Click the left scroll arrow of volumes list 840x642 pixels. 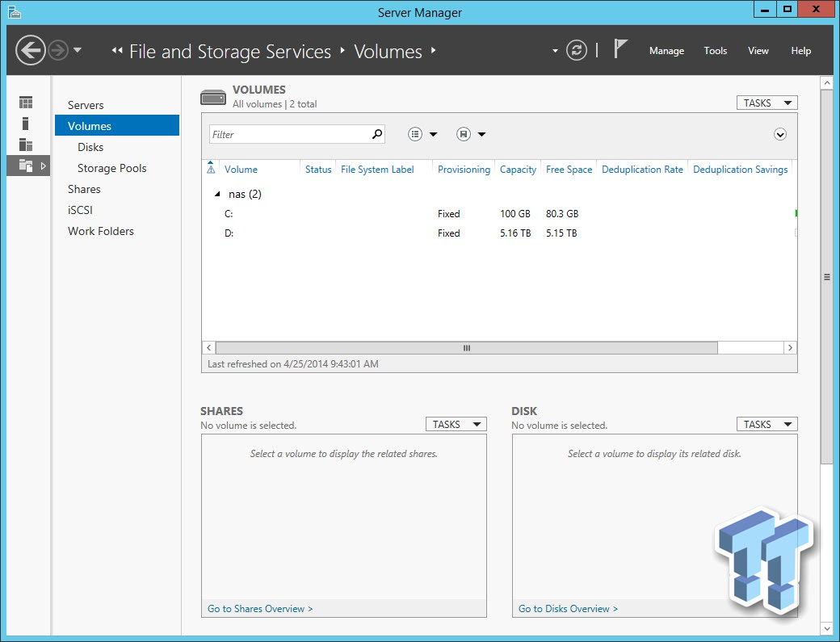coord(209,348)
